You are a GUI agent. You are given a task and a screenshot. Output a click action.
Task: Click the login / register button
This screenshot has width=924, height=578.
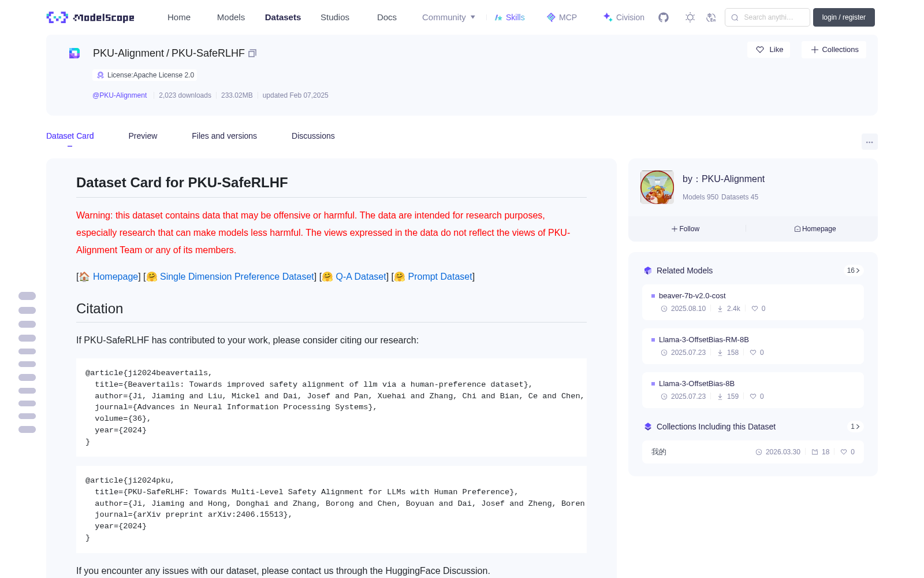click(844, 17)
